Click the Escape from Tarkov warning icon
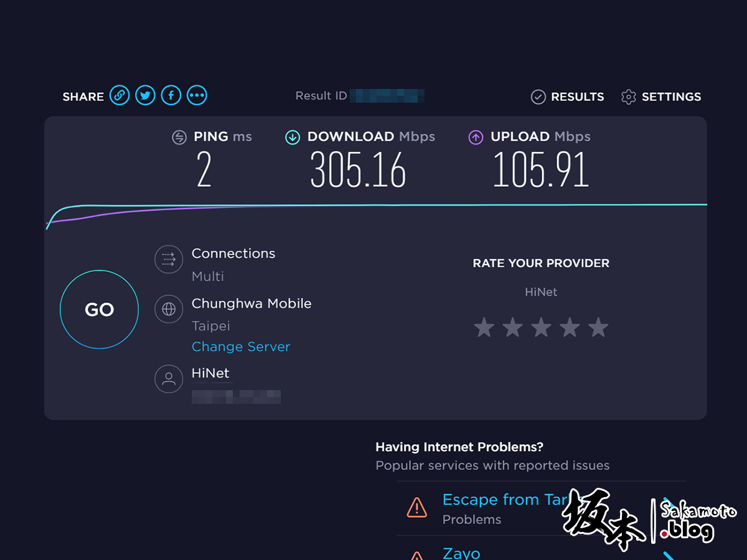Viewport: 747px width, 560px height. coord(416,506)
